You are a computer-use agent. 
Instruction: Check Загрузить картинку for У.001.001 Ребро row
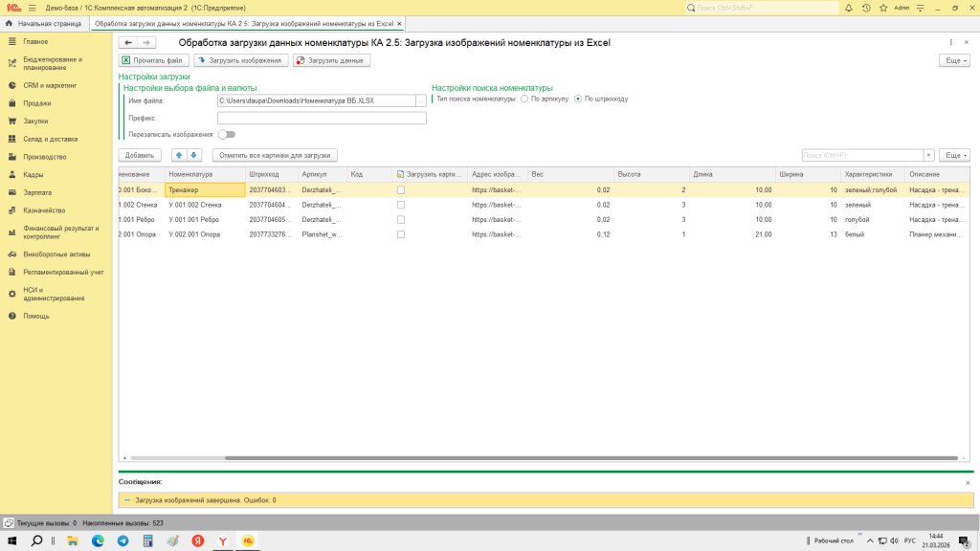point(401,220)
